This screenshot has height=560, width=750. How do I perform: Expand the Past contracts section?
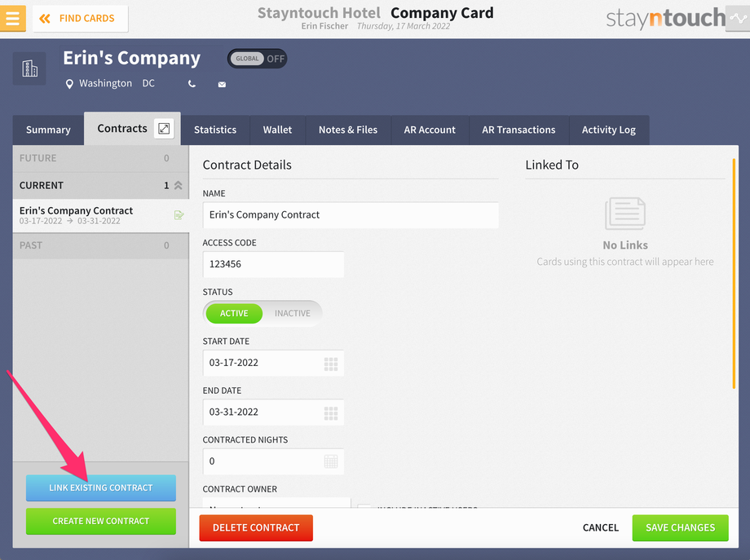[101, 246]
